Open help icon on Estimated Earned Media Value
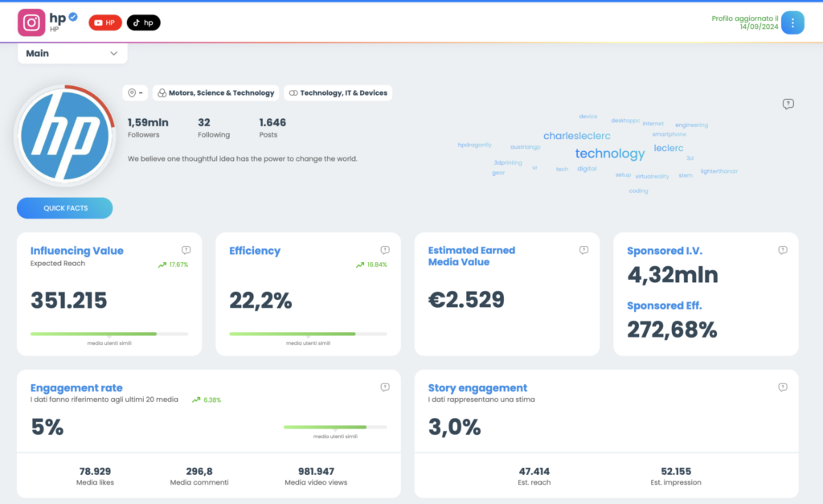 point(583,250)
